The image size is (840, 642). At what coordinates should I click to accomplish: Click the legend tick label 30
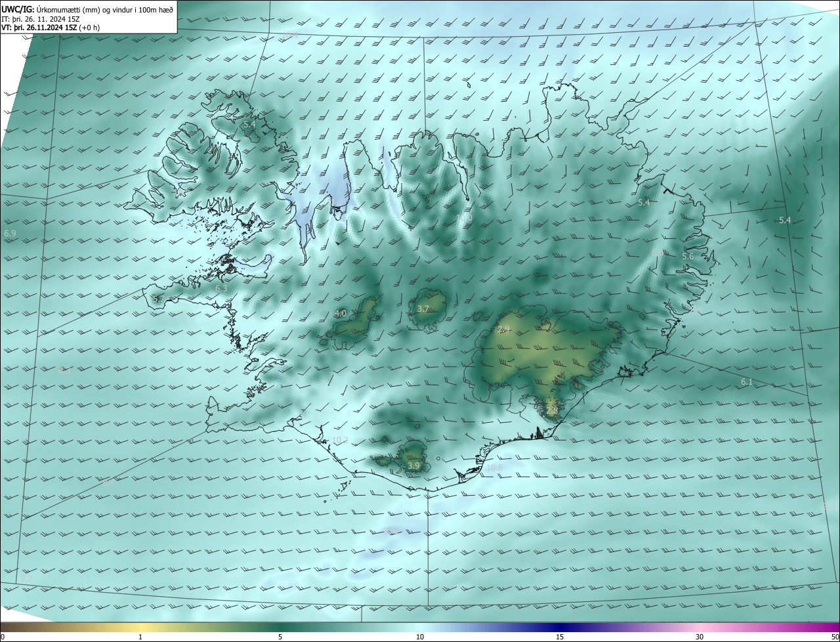(700, 637)
